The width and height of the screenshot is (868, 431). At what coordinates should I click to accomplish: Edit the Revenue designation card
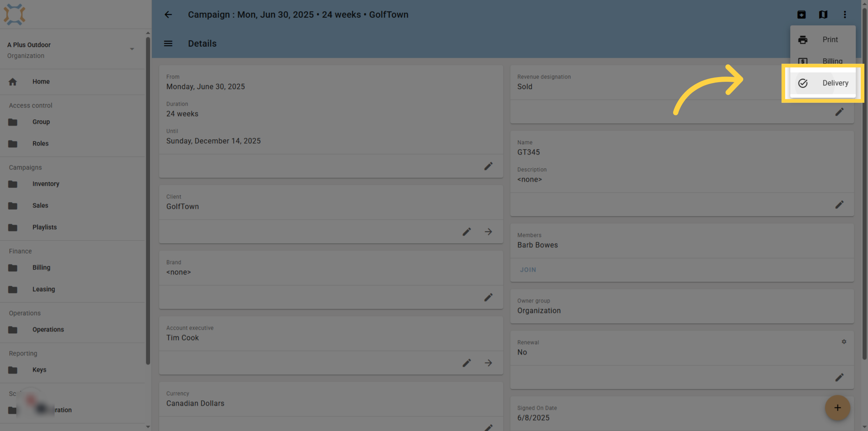pyautogui.click(x=839, y=112)
